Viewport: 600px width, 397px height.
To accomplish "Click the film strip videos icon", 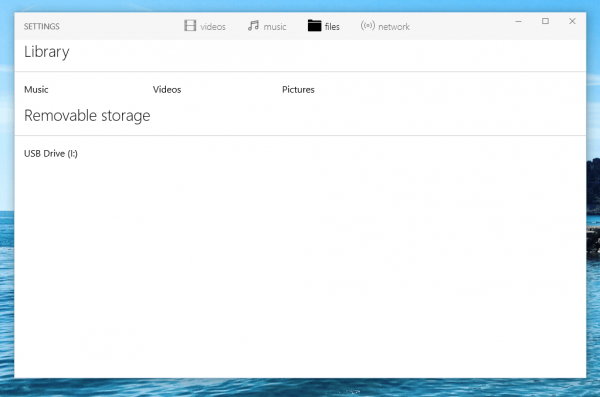I will (x=190, y=26).
